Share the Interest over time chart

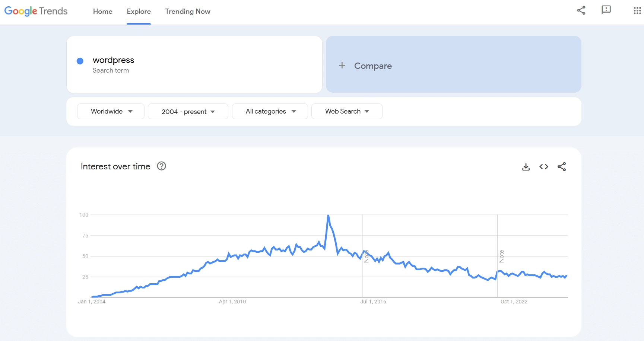coord(561,167)
